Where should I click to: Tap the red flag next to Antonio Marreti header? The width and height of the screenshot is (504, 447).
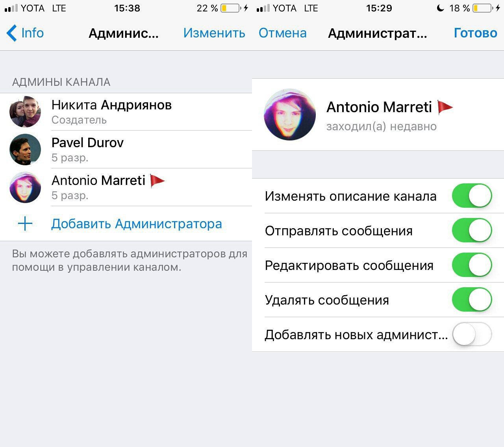pyautogui.click(x=445, y=107)
